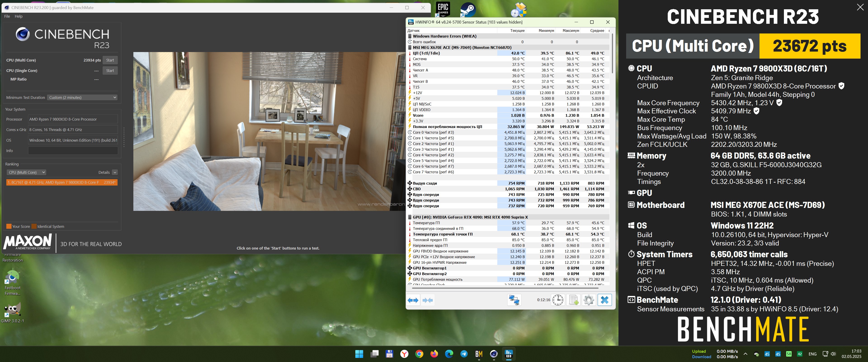868x362 pixels.
Task: Click the 23672 pts score banner
Action: click(x=810, y=46)
